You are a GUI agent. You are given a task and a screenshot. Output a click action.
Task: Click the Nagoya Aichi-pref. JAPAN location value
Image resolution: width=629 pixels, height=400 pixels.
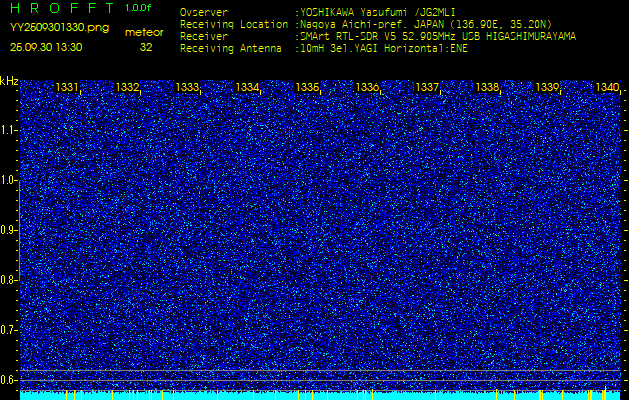point(426,25)
